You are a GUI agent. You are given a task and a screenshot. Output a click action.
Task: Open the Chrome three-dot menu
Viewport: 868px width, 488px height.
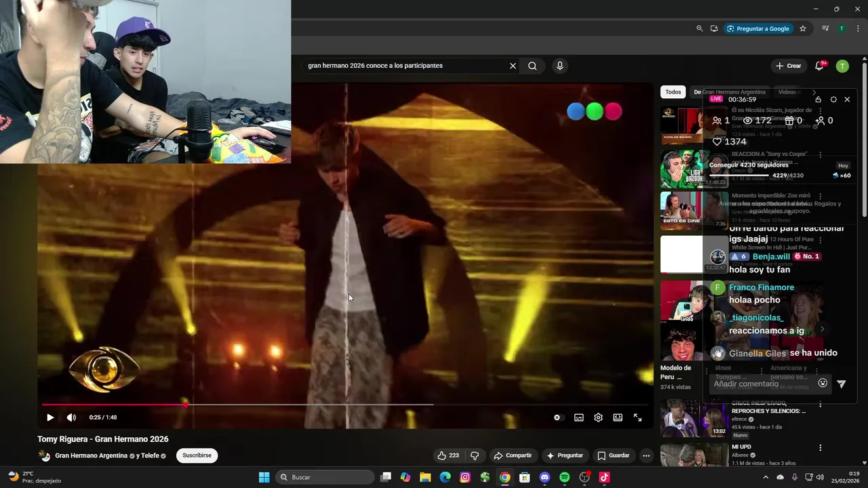(859, 28)
